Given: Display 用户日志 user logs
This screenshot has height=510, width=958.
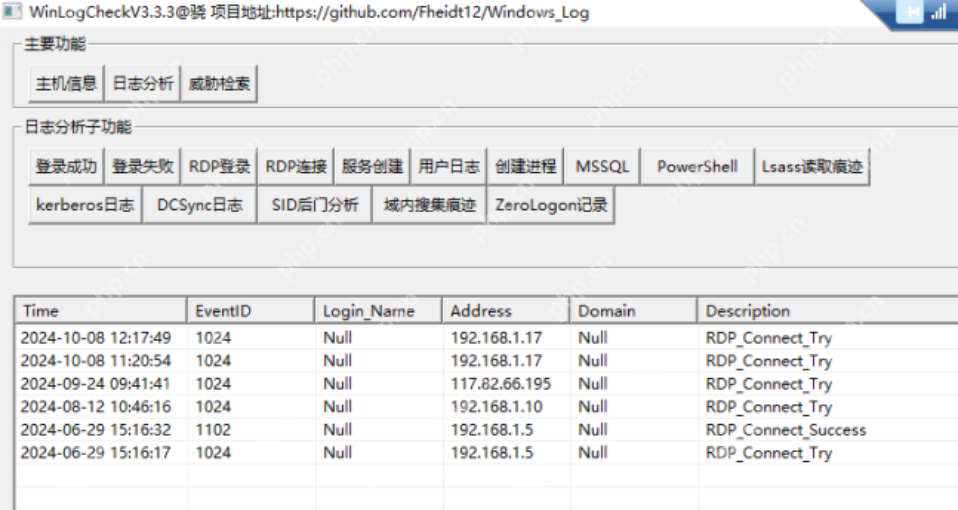Looking at the screenshot, I should coord(448,167).
